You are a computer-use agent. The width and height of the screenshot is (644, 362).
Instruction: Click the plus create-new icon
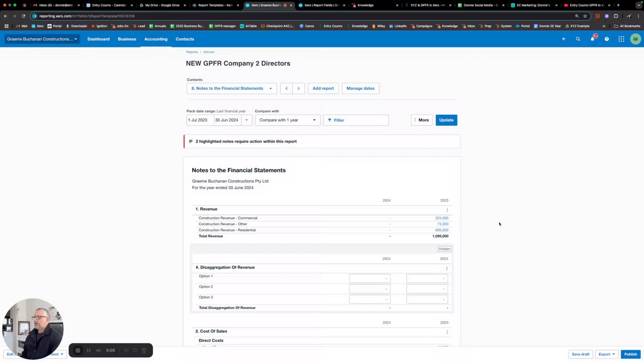click(x=563, y=39)
